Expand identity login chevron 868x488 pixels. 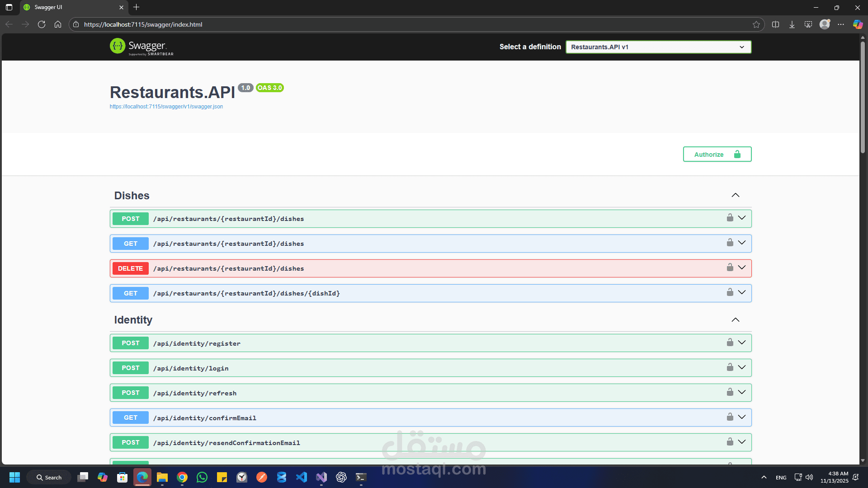pos(742,367)
